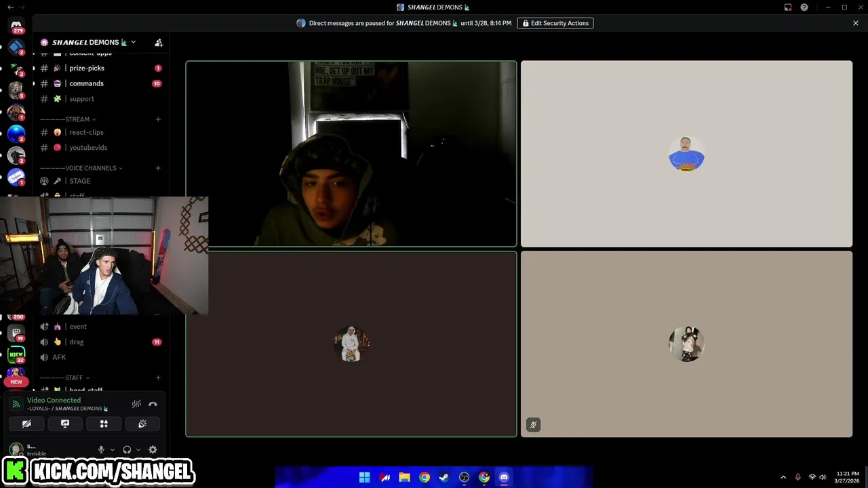Select the muted participant avatar tile
Viewport: 868px width, 488px height.
686,344
